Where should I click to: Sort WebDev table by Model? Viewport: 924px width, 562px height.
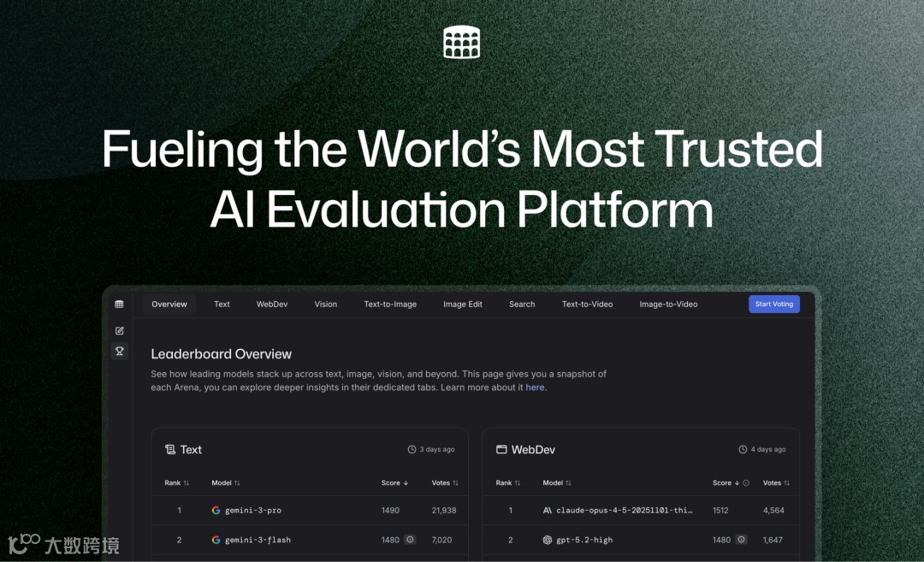[x=557, y=483]
